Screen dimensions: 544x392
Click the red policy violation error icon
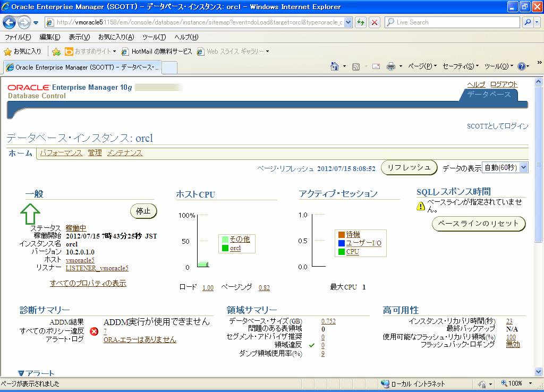(94, 331)
